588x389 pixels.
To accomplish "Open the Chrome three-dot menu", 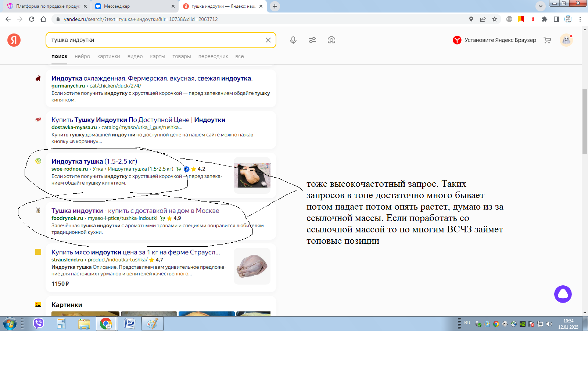I will [x=580, y=19].
